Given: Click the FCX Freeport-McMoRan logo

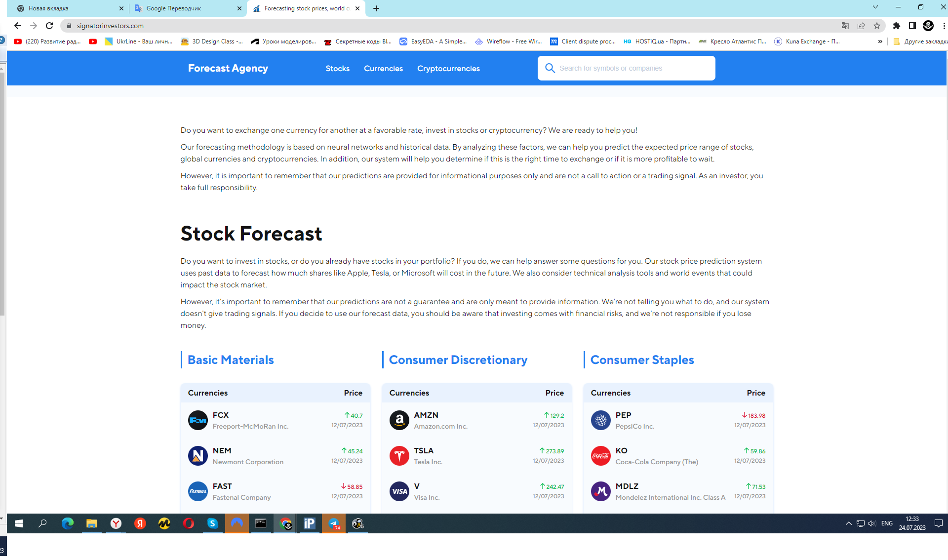Looking at the screenshot, I should [198, 420].
